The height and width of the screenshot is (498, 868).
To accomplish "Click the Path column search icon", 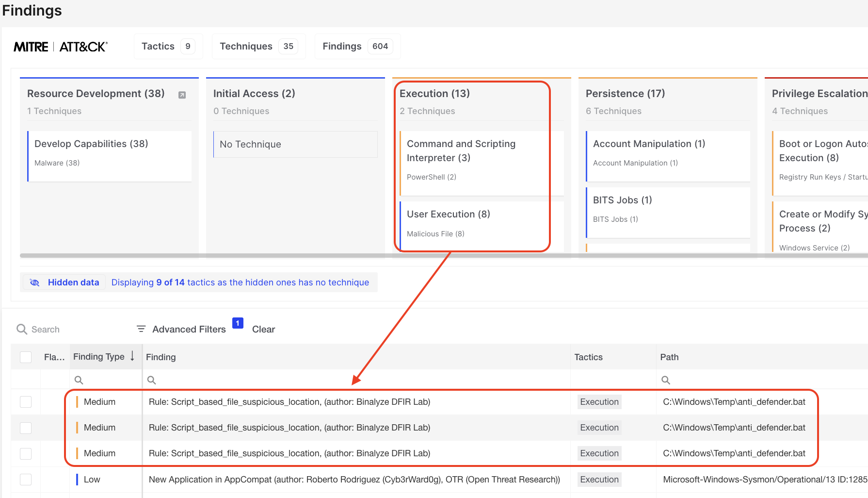I will pos(666,380).
